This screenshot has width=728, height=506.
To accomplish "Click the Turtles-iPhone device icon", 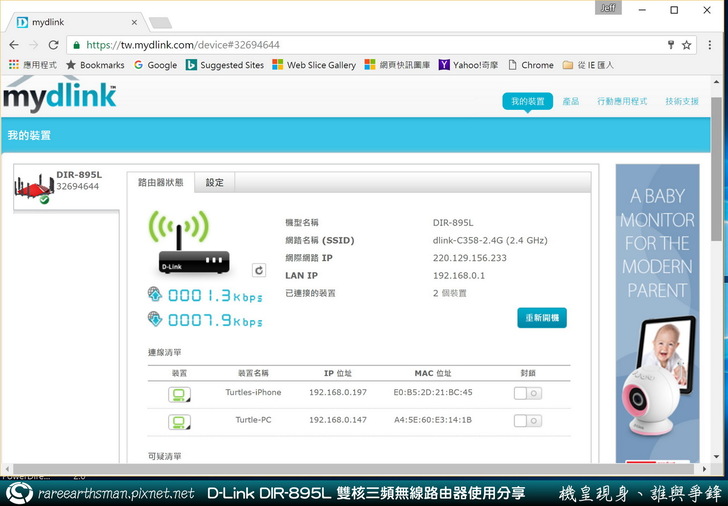I will click(x=179, y=393).
